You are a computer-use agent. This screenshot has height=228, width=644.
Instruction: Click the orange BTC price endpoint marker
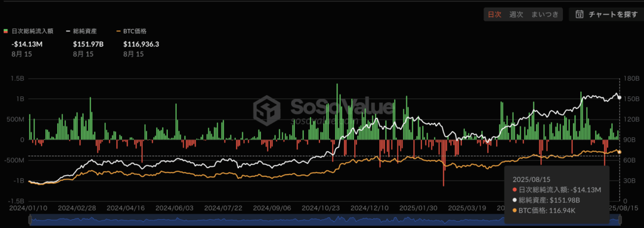tap(619, 152)
